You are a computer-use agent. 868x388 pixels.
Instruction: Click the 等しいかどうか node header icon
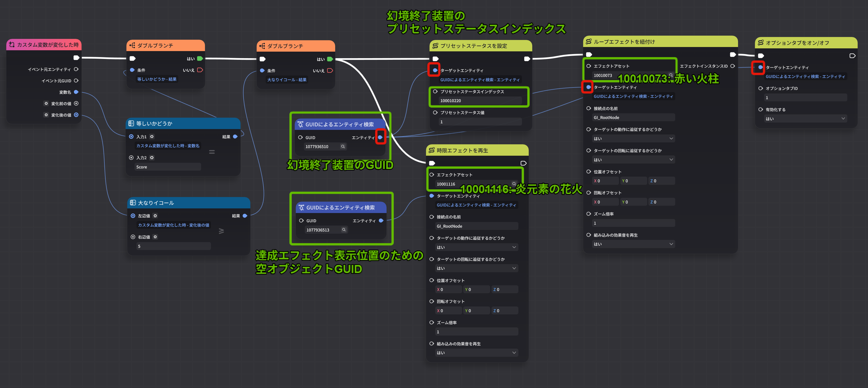click(x=131, y=124)
